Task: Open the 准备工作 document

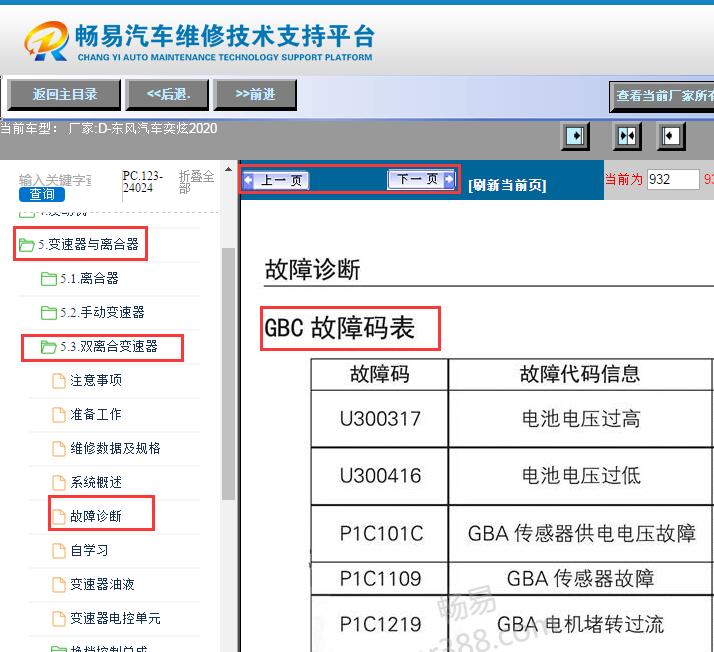Action: tap(96, 414)
